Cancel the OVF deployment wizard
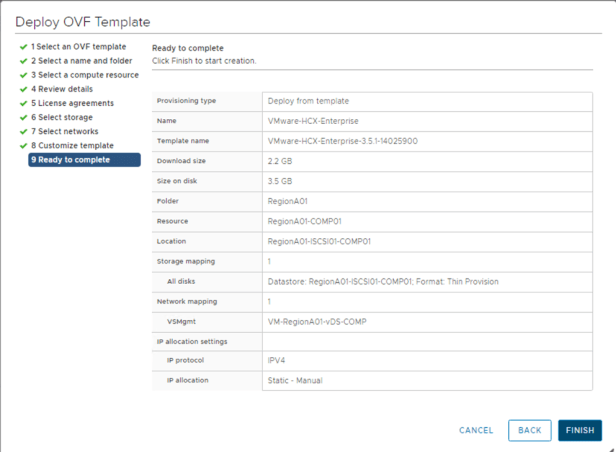Image resolution: width=616 pixels, height=452 pixels. coord(476,430)
